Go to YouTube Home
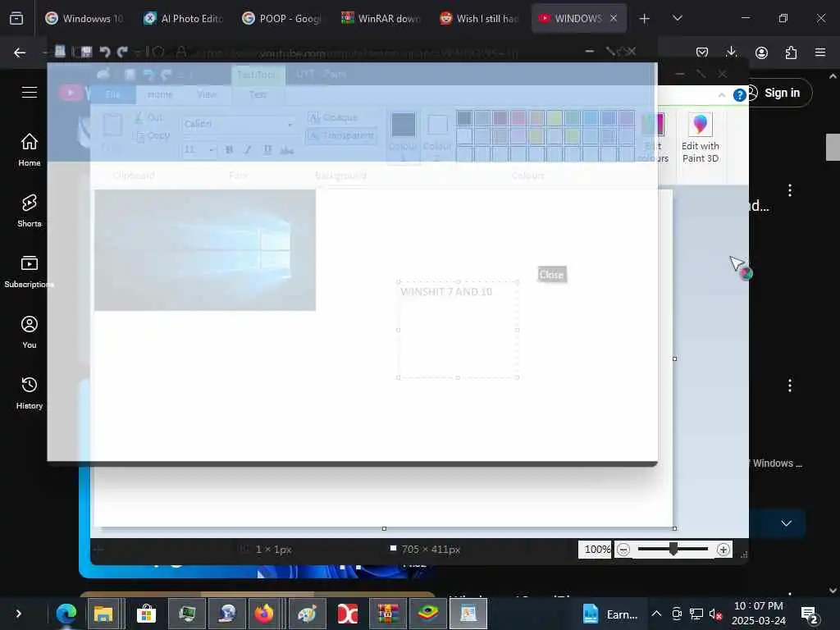This screenshot has width=840, height=630. point(30,150)
